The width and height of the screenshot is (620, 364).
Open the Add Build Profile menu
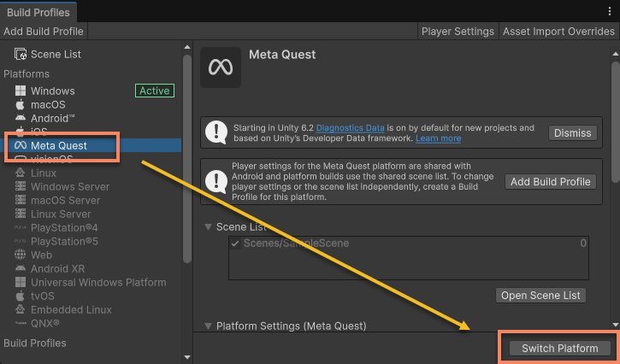click(x=44, y=32)
